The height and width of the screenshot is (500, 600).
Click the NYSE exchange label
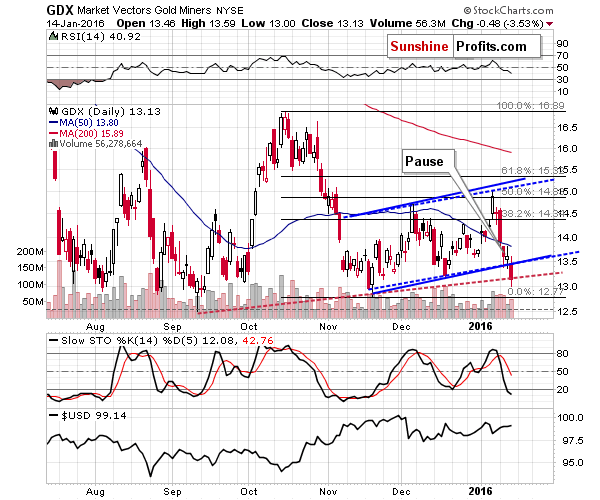pos(229,10)
